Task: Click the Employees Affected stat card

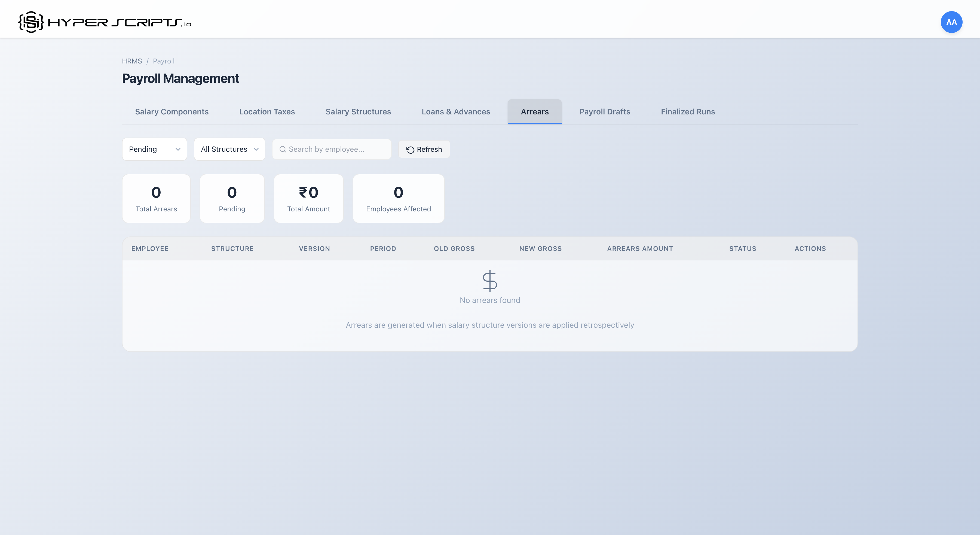Action: (398, 199)
